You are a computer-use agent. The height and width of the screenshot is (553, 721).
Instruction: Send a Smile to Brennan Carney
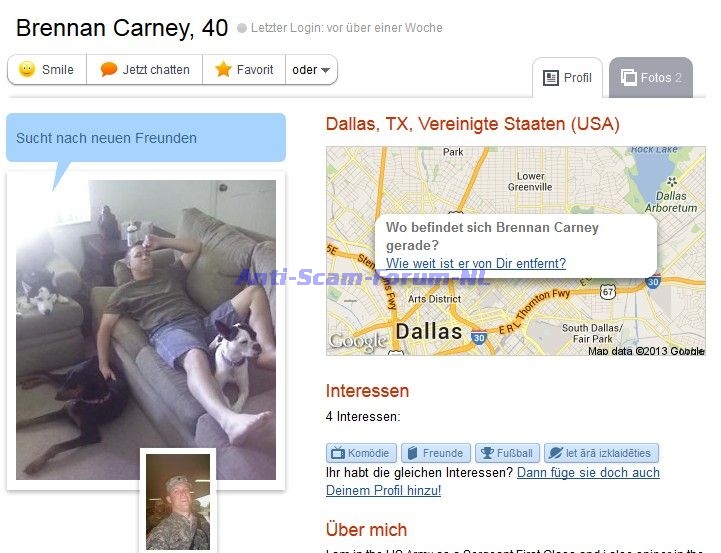click(47, 69)
